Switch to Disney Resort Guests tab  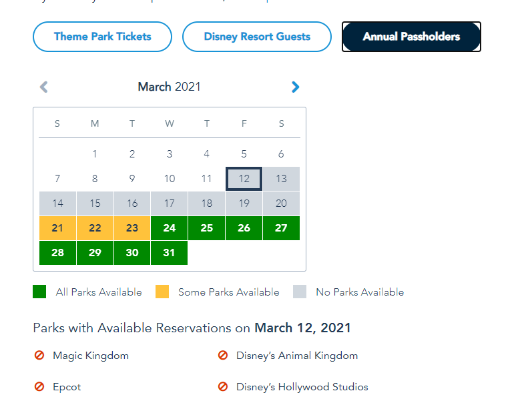(257, 37)
